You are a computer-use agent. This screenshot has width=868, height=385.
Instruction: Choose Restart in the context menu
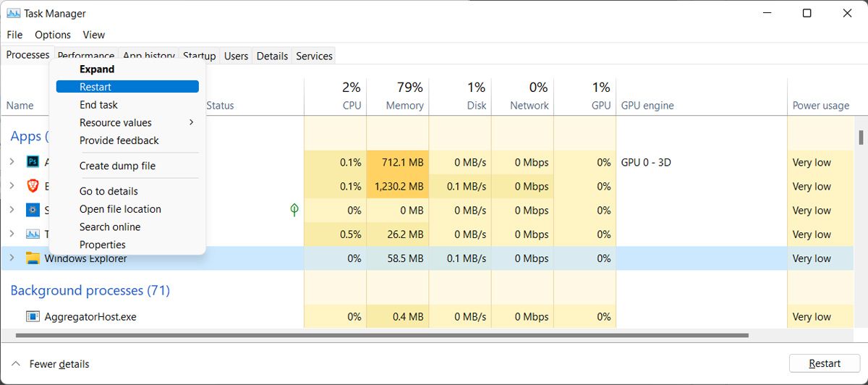pyautogui.click(x=127, y=86)
